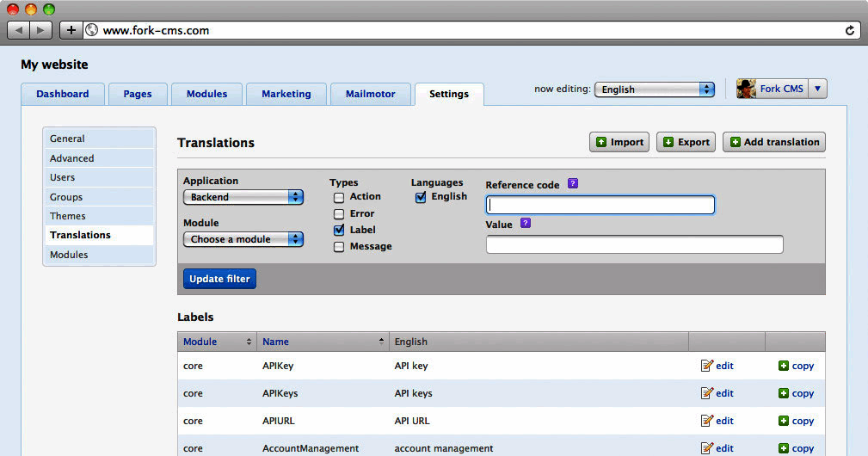Click the green copy icon for AccountManagement
Viewport: 868px width, 456px height.
pyautogui.click(x=784, y=448)
